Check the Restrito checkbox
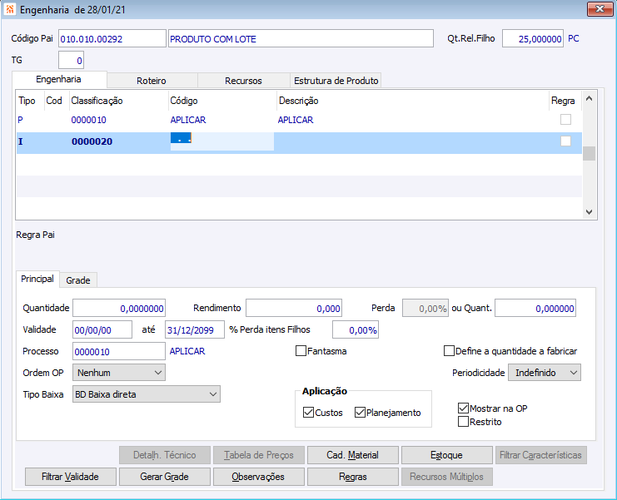The width and height of the screenshot is (617, 500). (462, 421)
